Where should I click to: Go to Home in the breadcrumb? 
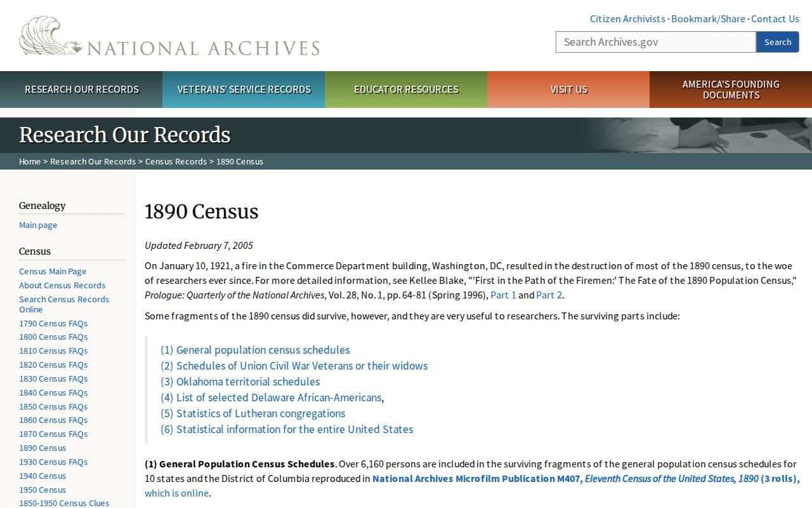tap(30, 161)
